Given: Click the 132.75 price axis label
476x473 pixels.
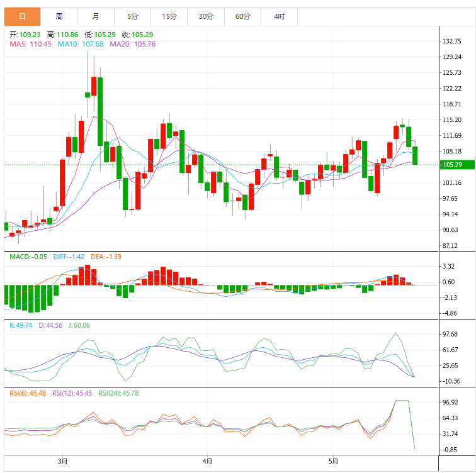Looking at the screenshot, I should (x=451, y=42).
